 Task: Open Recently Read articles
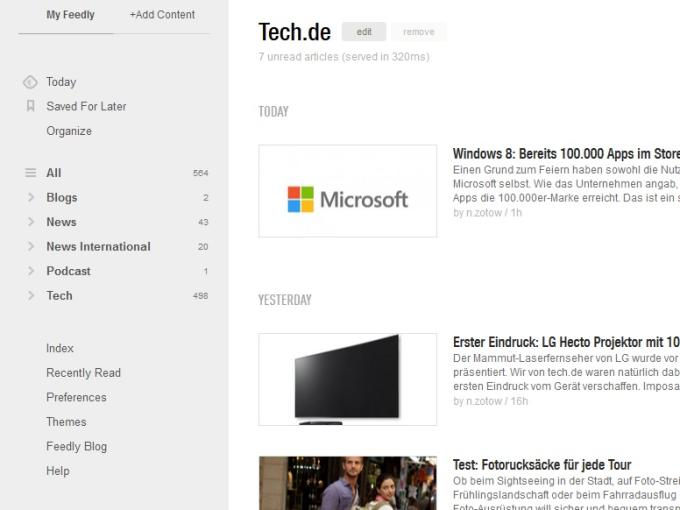83,373
